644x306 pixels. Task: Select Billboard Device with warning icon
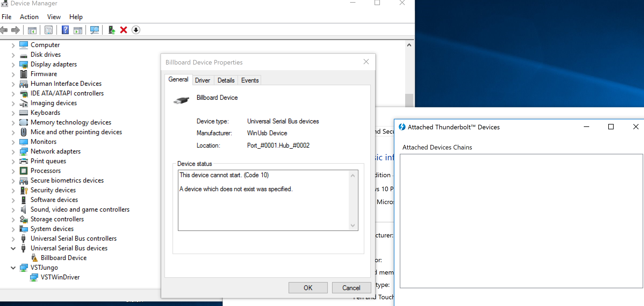click(x=63, y=258)
